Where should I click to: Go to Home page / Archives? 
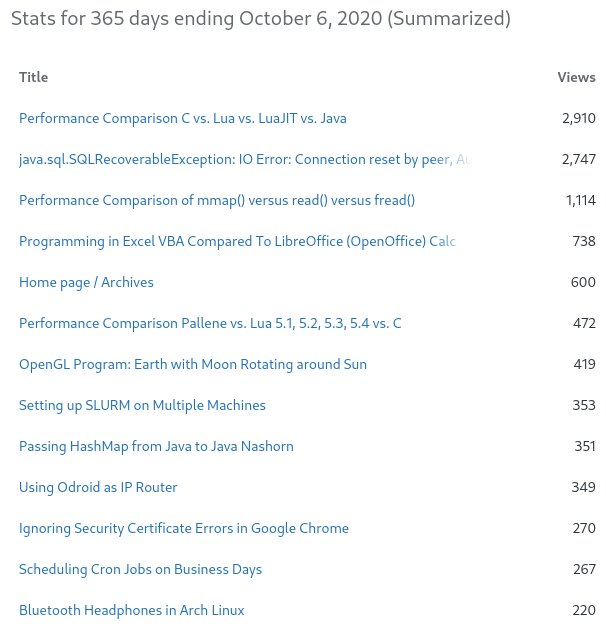[86, 283]
